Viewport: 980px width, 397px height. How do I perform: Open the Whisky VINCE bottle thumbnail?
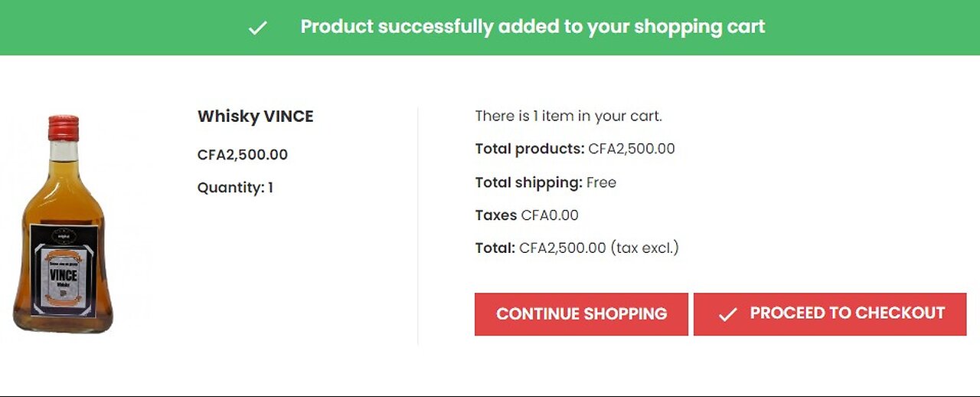point(64,225)
